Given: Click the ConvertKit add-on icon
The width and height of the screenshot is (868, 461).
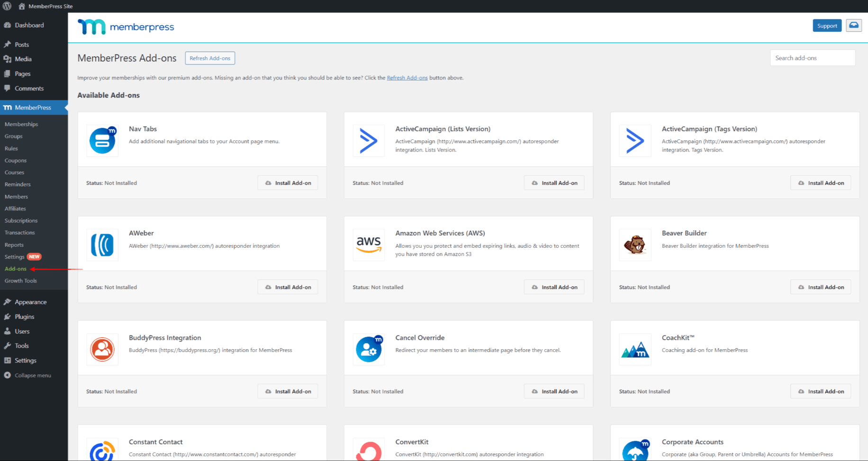Looking at the screenshot, I should pos(369,450).
